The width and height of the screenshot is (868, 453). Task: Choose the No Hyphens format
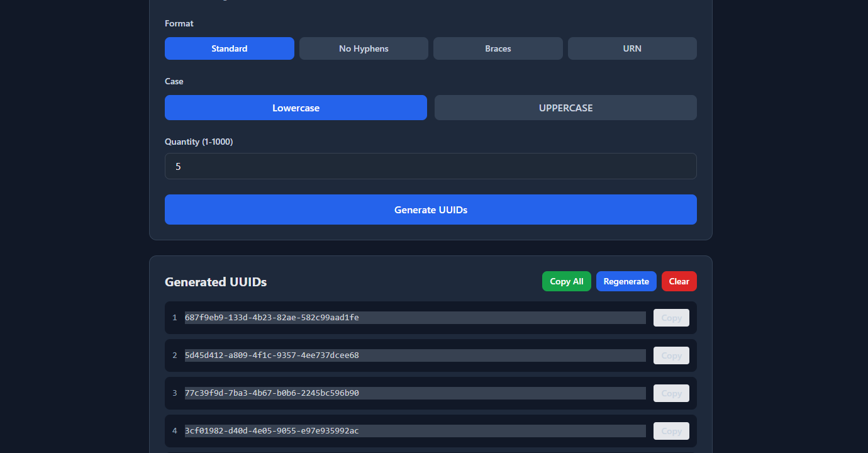point(364,48)
